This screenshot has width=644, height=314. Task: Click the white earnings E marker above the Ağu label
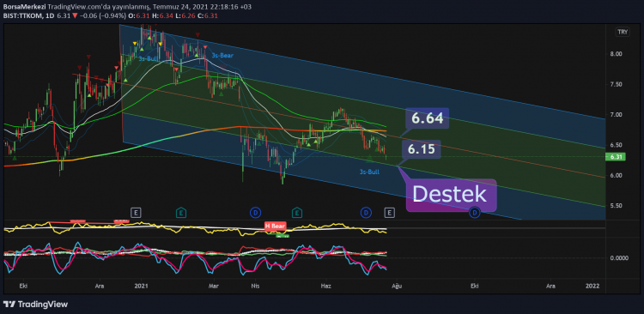pyautogui.click(x=389, y=212)
